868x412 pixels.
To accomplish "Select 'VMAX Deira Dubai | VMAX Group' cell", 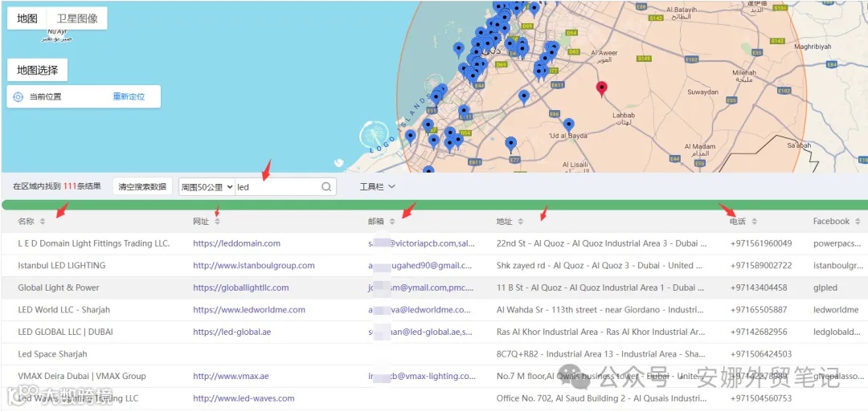I will (x=82, y=376).
